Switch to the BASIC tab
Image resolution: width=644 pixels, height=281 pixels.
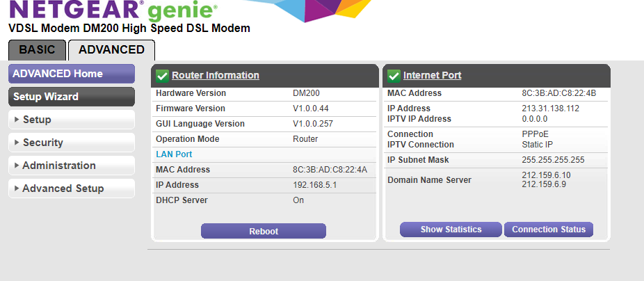click(x=37, y=50)
